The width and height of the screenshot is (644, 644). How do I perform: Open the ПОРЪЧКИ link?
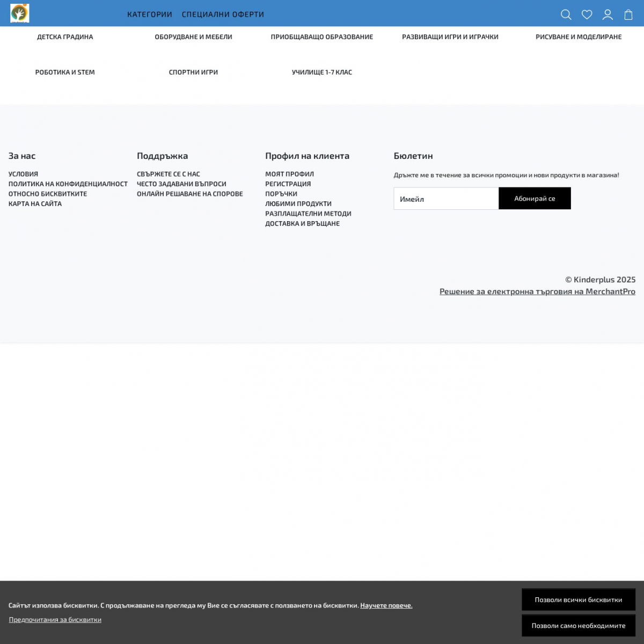click(281, 194)
